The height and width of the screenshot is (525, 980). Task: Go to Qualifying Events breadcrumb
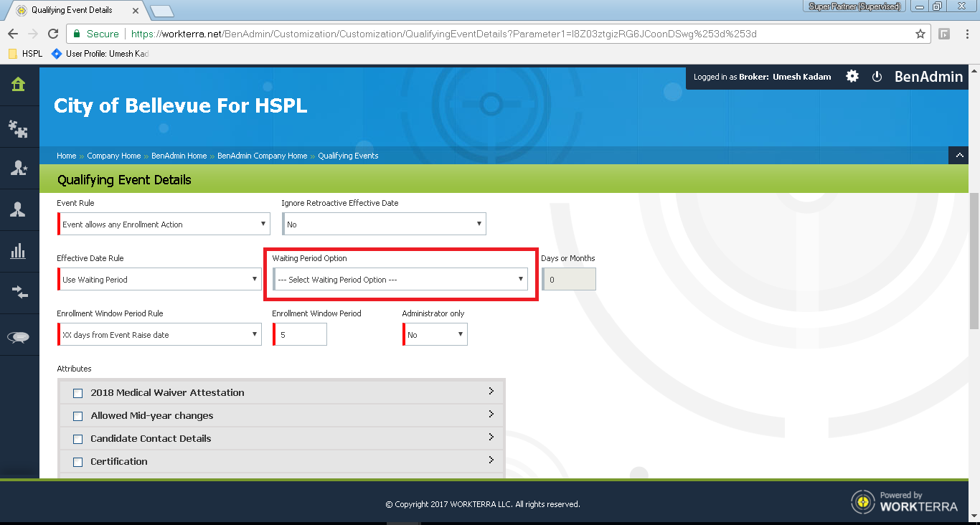pyautogui.click(x=348, y=156)
